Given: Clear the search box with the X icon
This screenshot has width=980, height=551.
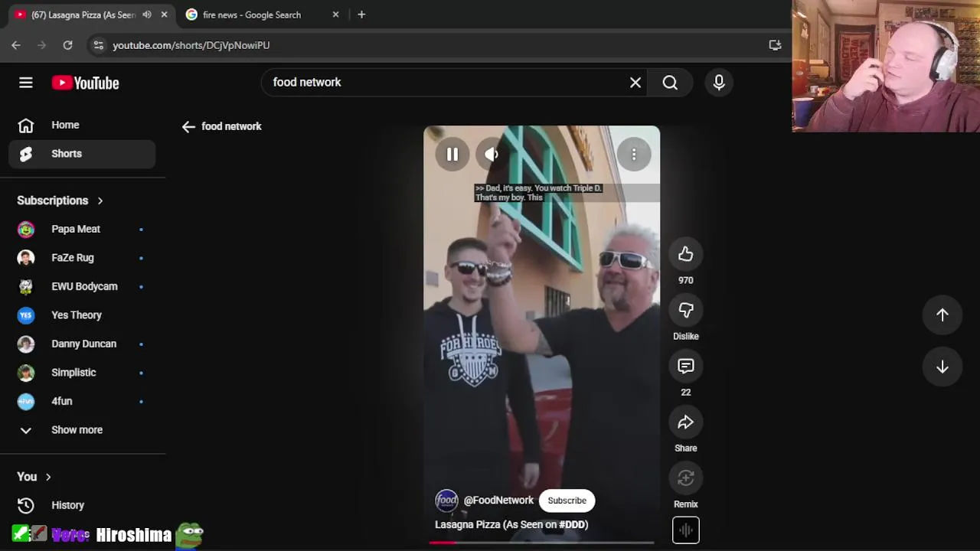Looking at the screenshot, I should pyautogui.click(x=635, y=83).
